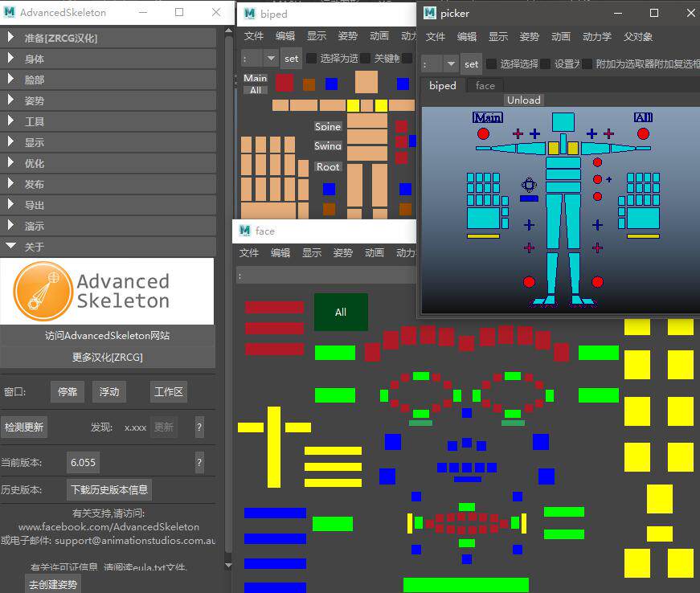
Task: Click the tall yellow vertical bar in face window
Action: click(274, 447)
